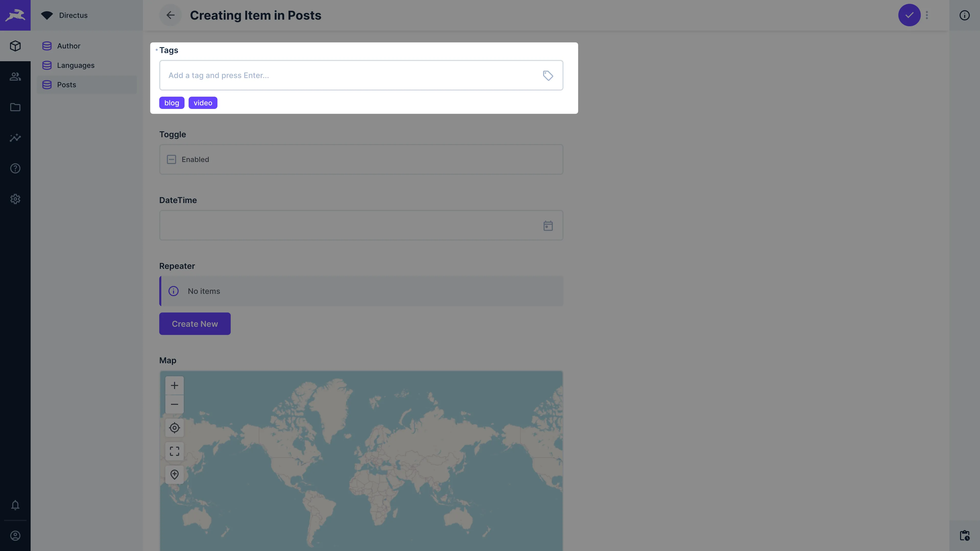
Task: Toggle the Enabled checkbox
Action: pos(171,159)
